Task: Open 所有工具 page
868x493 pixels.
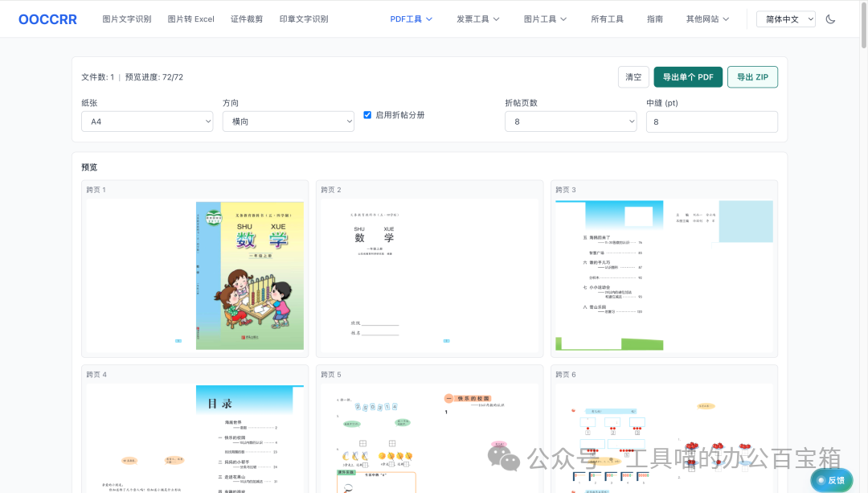Action: [608, 18]
